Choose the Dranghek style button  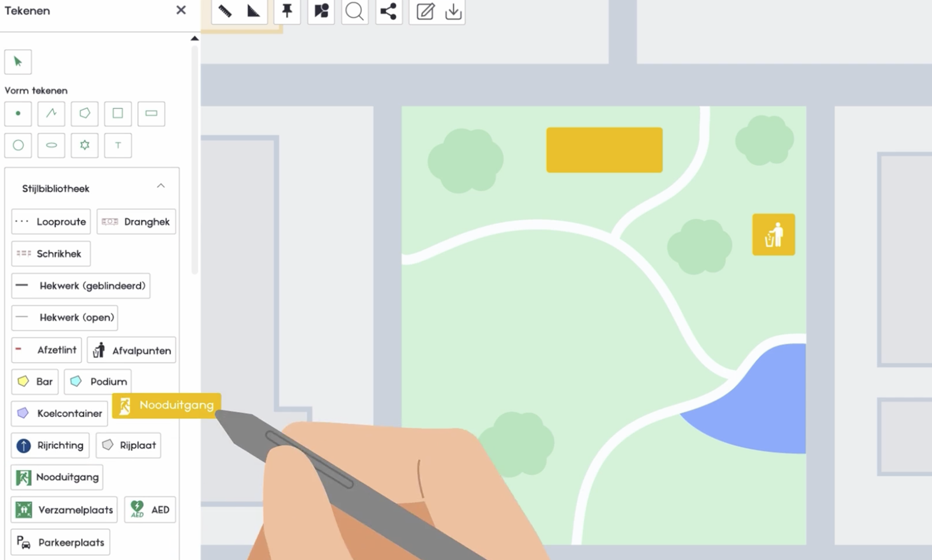136,222
